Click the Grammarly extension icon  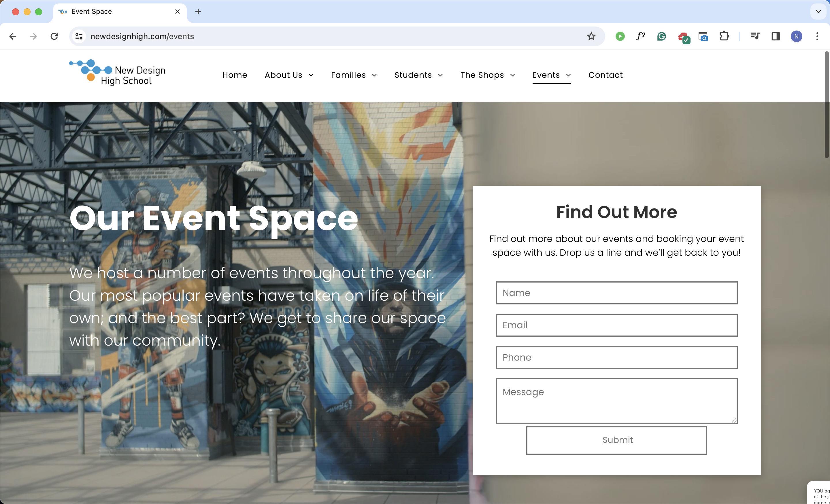pos(662,36)
